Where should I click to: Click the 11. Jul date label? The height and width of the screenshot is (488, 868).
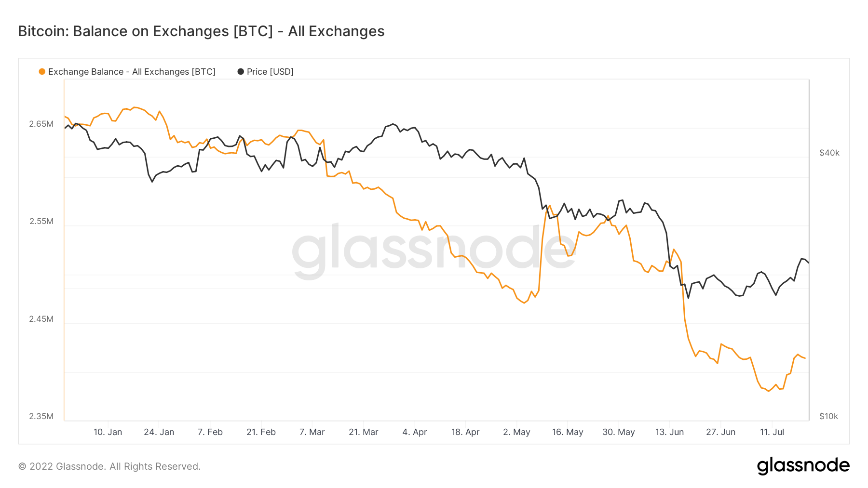coord(772,432)
